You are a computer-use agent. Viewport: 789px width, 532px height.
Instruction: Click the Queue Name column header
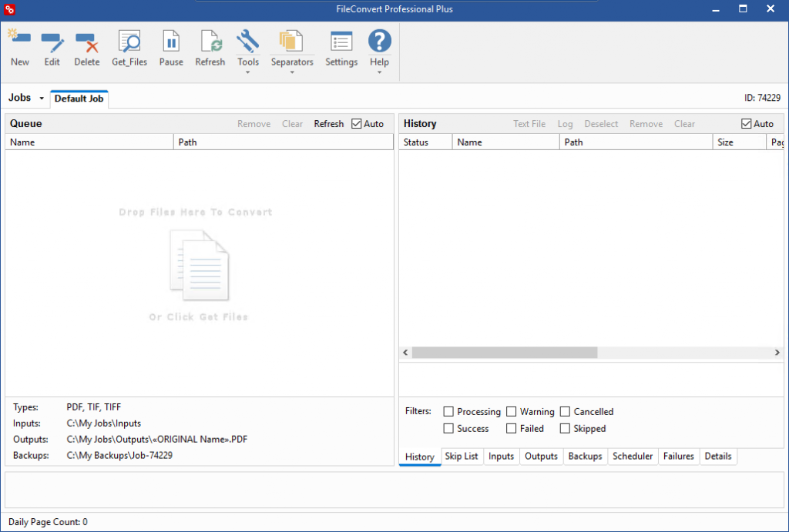(x=89, y=142)
